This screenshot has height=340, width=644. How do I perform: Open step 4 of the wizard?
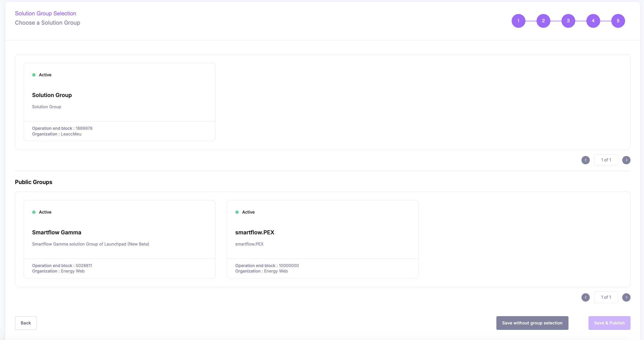[x=593, y=21]
